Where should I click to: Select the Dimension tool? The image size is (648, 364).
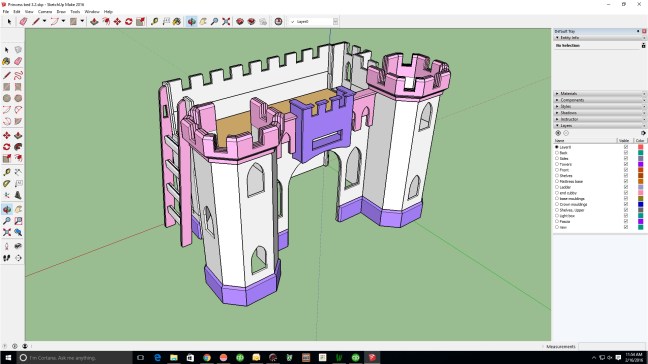pyautogui.click(x=18, y=172)
